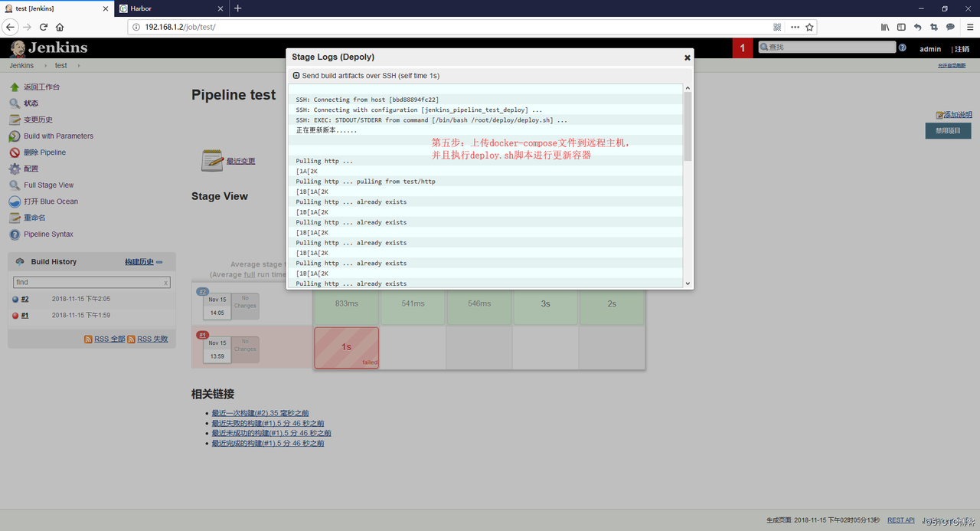The image size is (980, 531).
Task: Select the 546ms stage cell
Action: 479,304
